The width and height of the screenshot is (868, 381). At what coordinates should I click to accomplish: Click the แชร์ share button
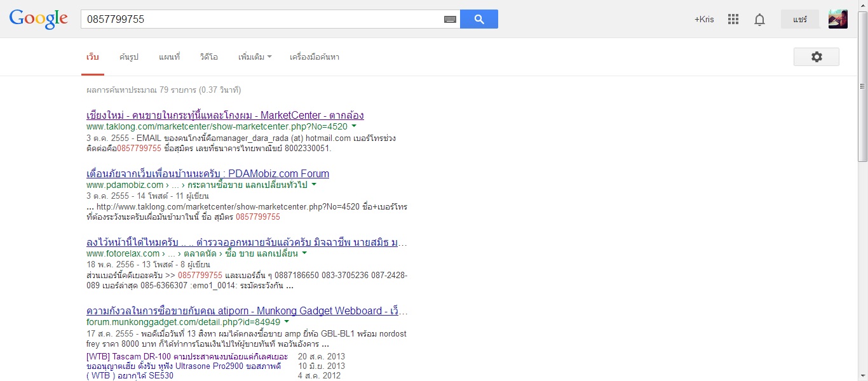(800, 20)
